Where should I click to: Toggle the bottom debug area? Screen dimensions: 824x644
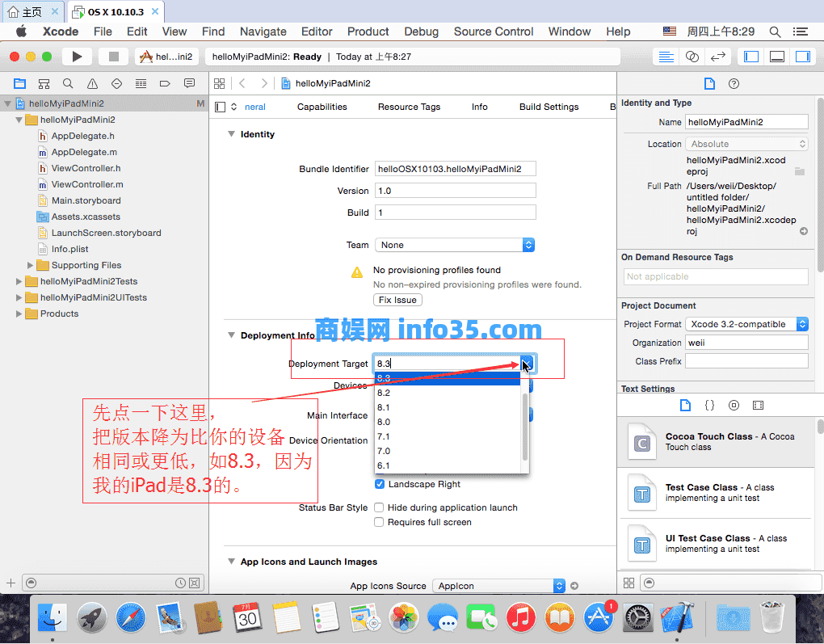point(777,57)
